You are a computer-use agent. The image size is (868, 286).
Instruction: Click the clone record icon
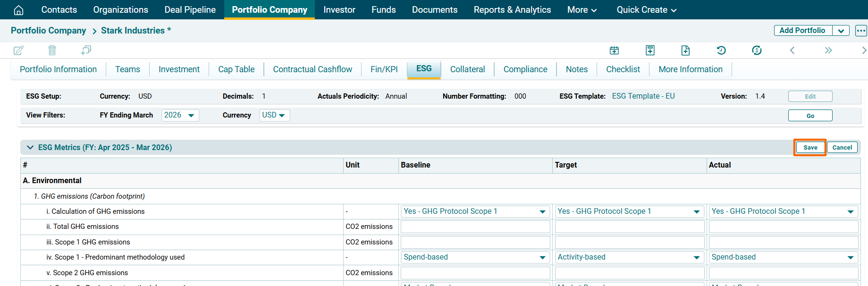point(86,50)
